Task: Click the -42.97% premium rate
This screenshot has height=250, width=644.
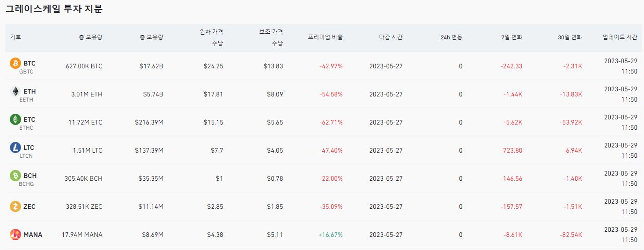Action: 331,66
